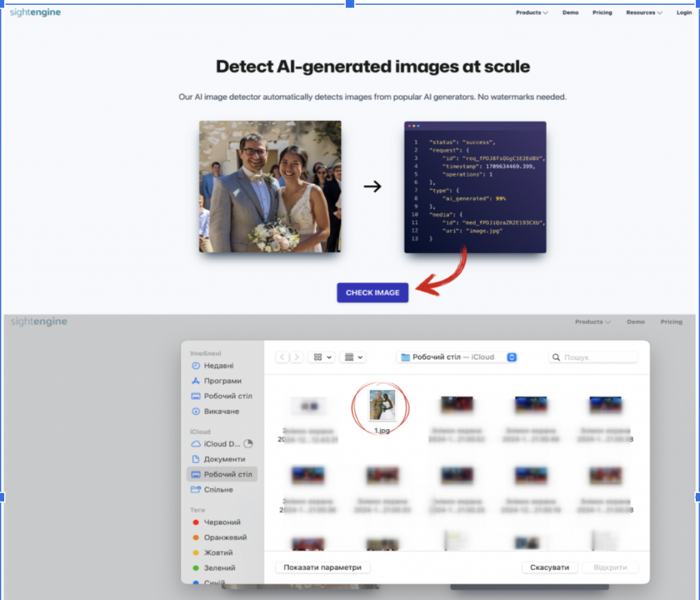Click the JSON response code panel
Image resolution: width=700 pixels, height=600 pixels.
pyautogui.click(x=475, y=187)
